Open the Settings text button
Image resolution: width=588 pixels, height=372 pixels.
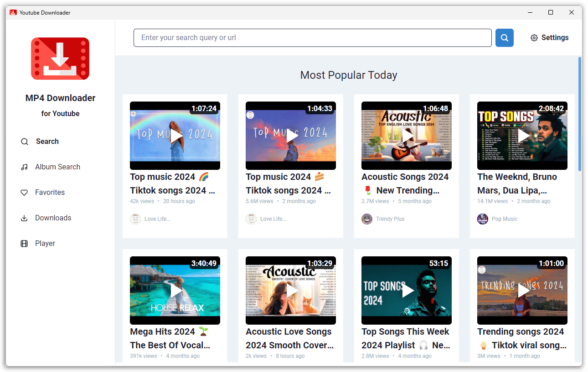[x=555, y=38]
